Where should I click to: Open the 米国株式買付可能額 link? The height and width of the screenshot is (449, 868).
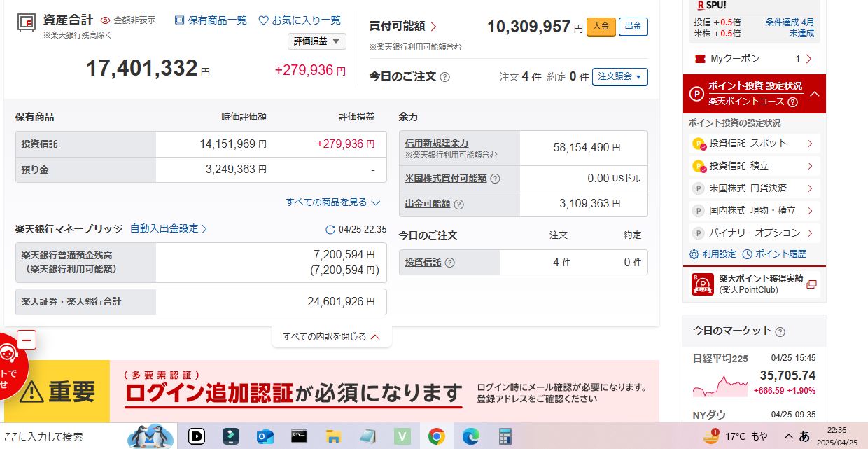446,179
